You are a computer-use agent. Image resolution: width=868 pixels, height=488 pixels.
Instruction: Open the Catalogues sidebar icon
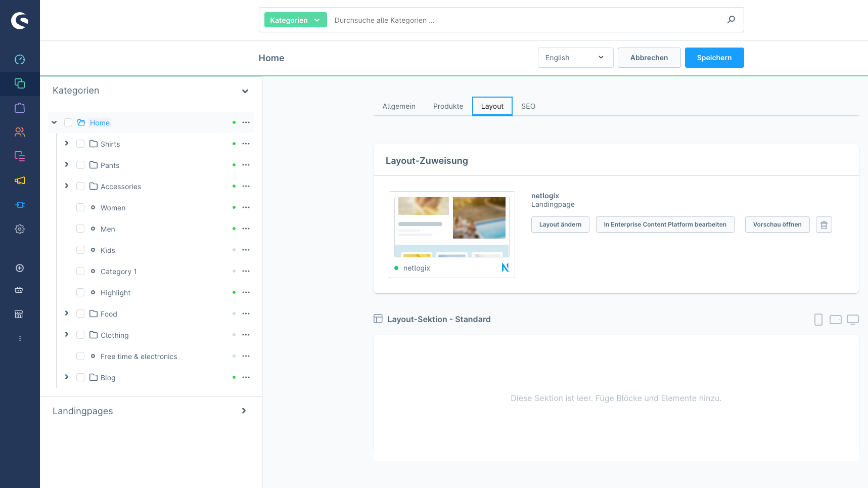20,83
